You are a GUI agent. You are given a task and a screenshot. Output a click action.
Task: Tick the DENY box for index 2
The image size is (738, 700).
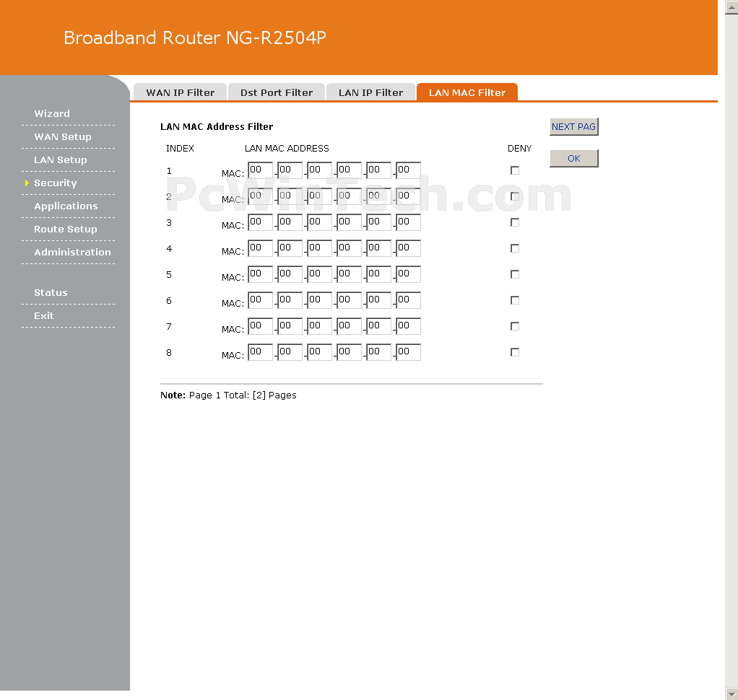(515, 196)
